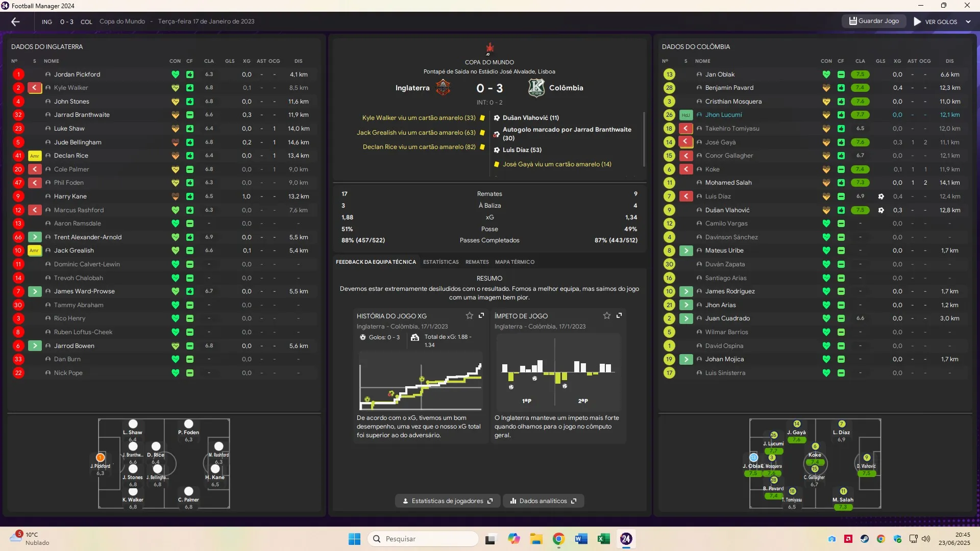Open File Explorer from taskbar
Image resolution: width=980 pixels, height=551 pixels.
click(x=536, y=539)
